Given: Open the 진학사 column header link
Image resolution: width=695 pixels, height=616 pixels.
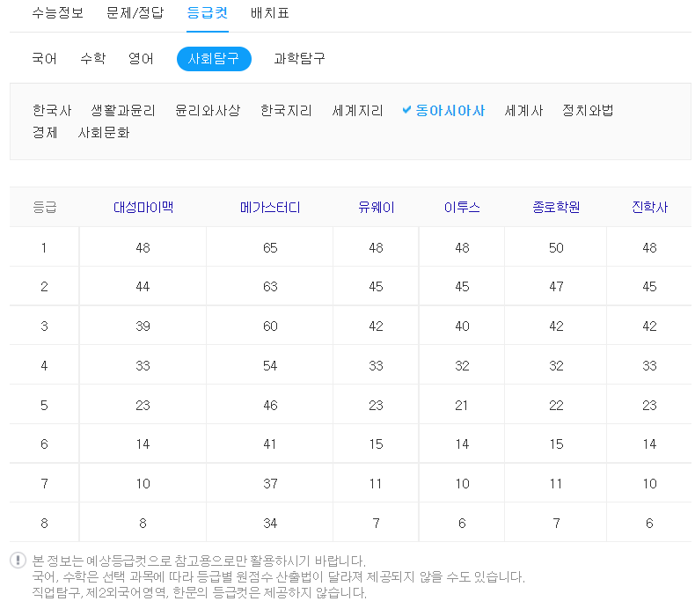Looking at the screenshot, I should coord(649,207).
